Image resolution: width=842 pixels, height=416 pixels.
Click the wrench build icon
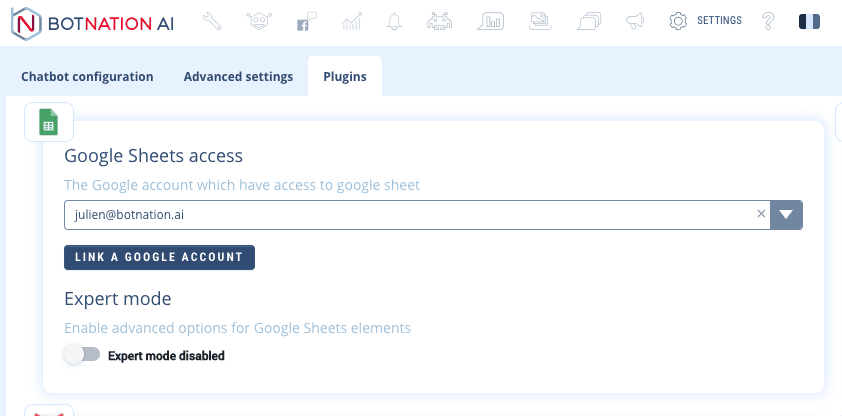[211, 21]
